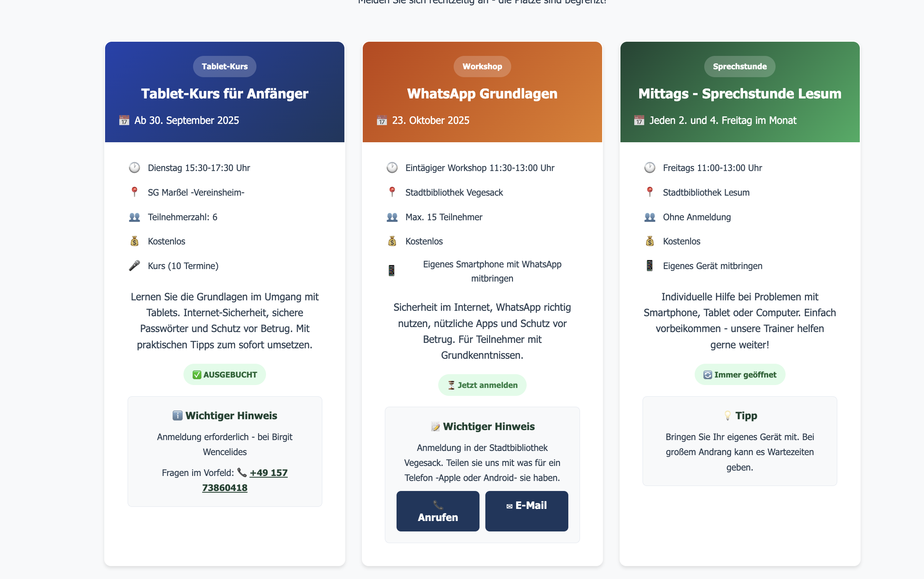
Task: Click the Mittags - Sprechstunde Lesum title
Action: coord(739,94)
